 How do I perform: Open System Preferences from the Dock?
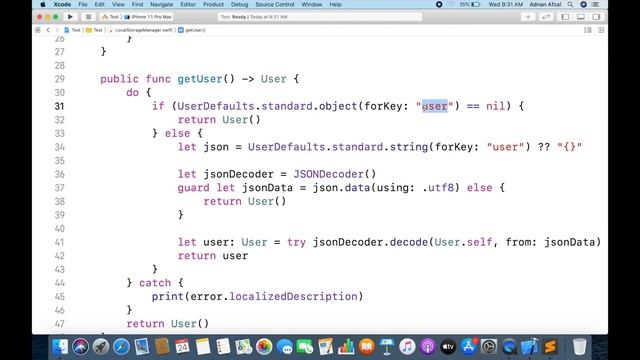click(x=489, y=347)
